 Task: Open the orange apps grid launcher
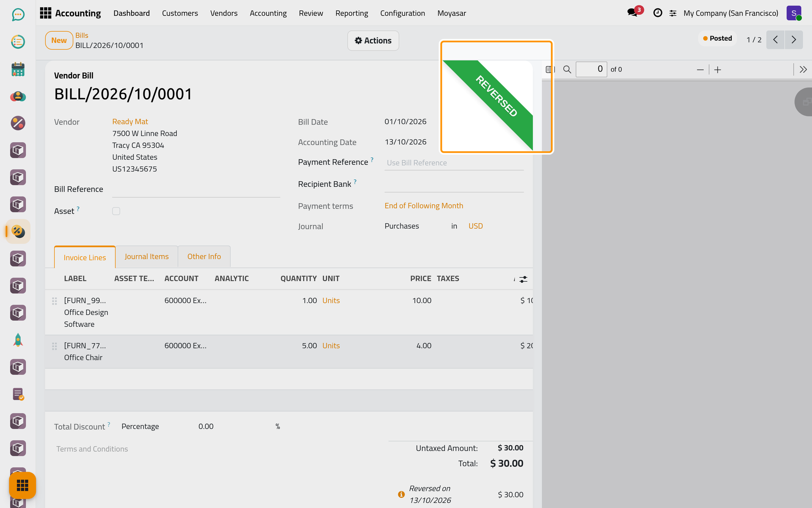tap(22, 485)
